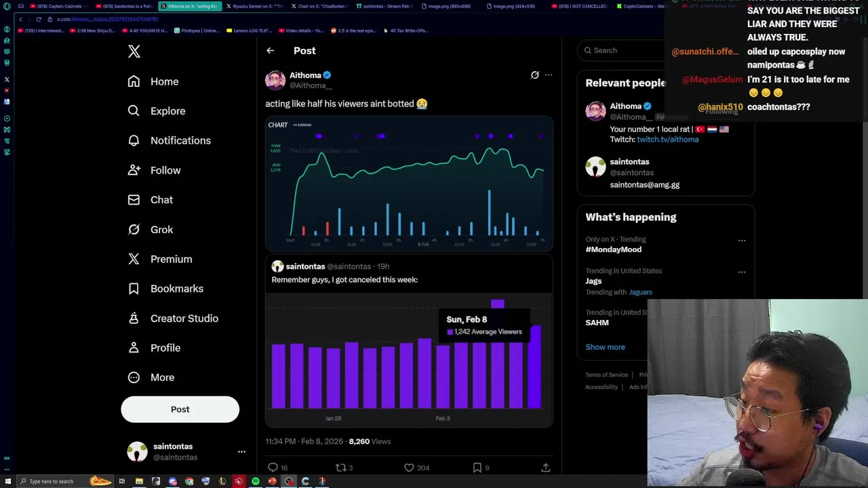Open Profile in the X sidebar

coord(154,348)
